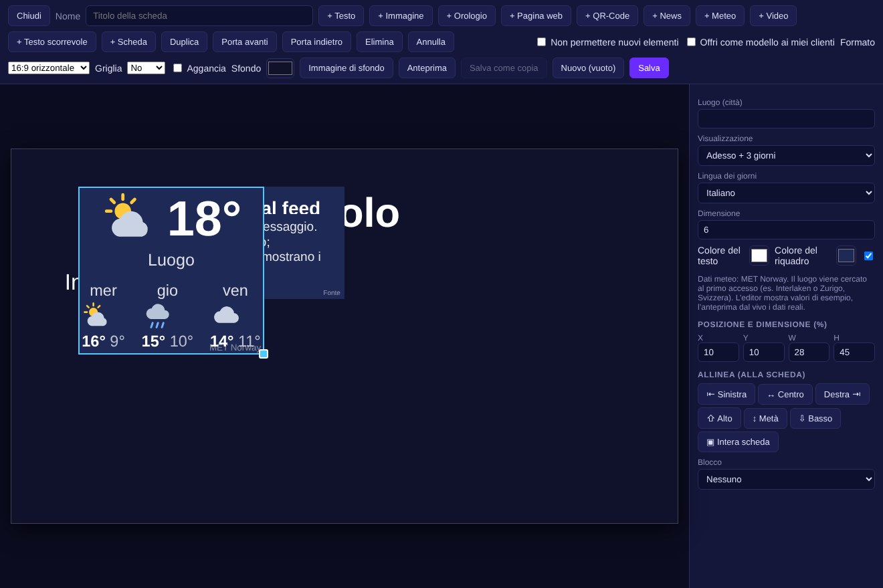The width and height of the screenshot is (883, 588).
Task: Click the Fonte label on news widget
Action: (x=332, y=292)
